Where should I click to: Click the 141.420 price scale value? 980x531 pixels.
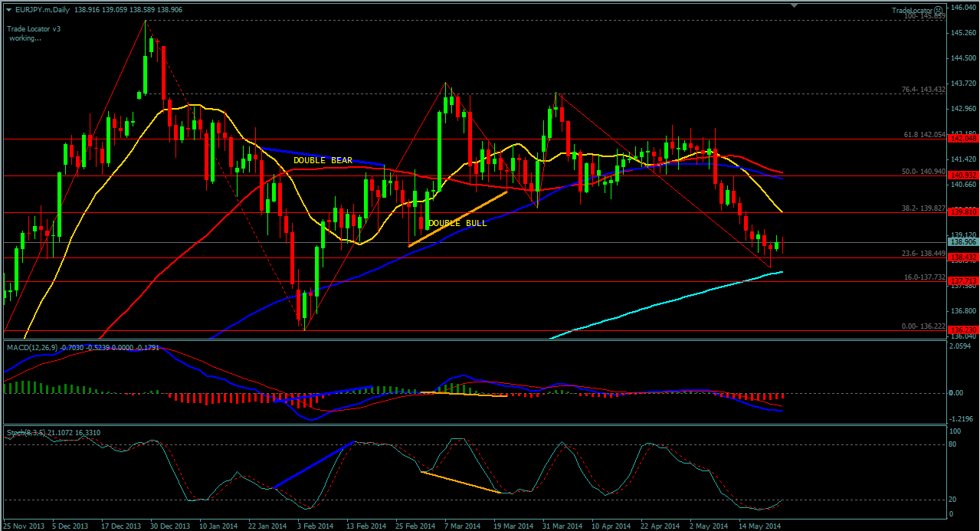click(x=965, y=159)
